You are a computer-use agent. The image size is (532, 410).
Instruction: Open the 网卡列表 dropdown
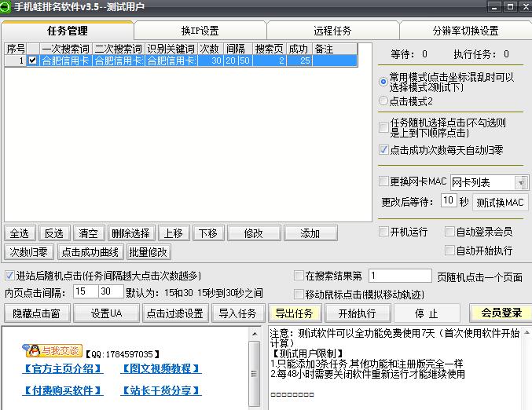521,182
